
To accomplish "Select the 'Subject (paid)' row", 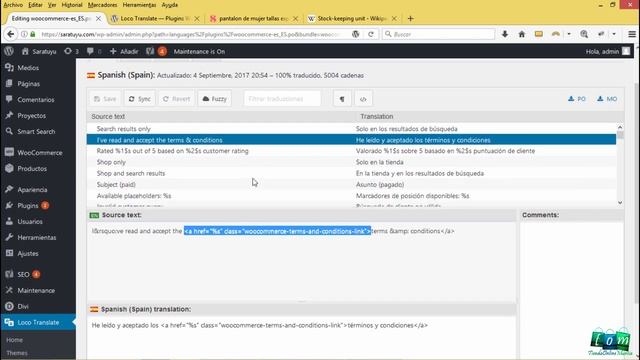I will coord(351,184).
